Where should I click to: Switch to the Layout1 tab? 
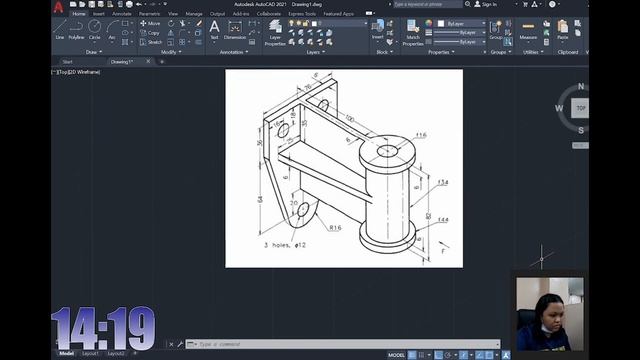click(x=90, y=353)
